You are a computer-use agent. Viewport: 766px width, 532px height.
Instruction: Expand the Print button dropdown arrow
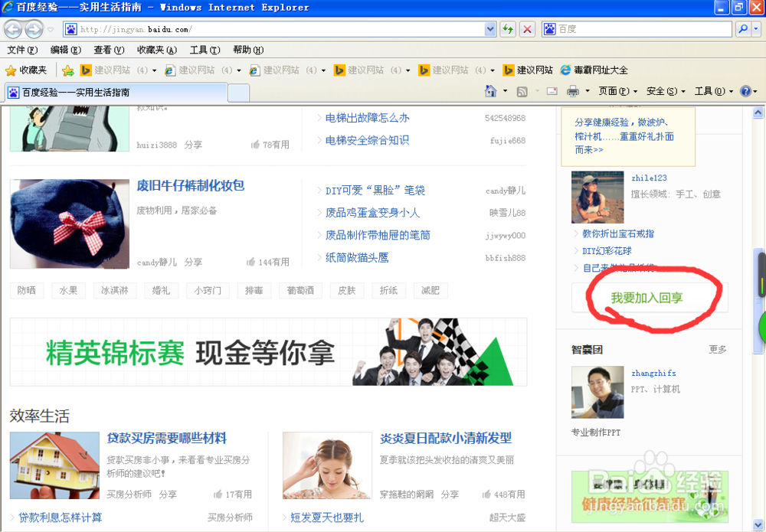(588, 91)
